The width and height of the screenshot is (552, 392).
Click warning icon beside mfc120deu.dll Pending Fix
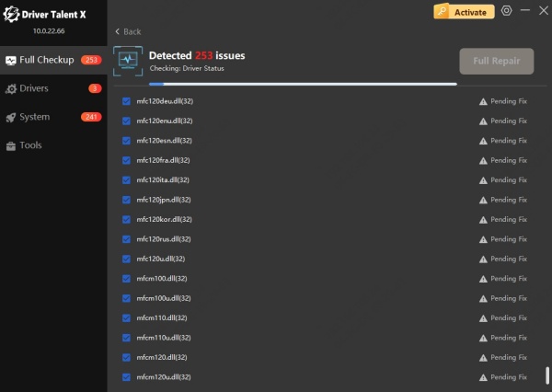point(483,101)
